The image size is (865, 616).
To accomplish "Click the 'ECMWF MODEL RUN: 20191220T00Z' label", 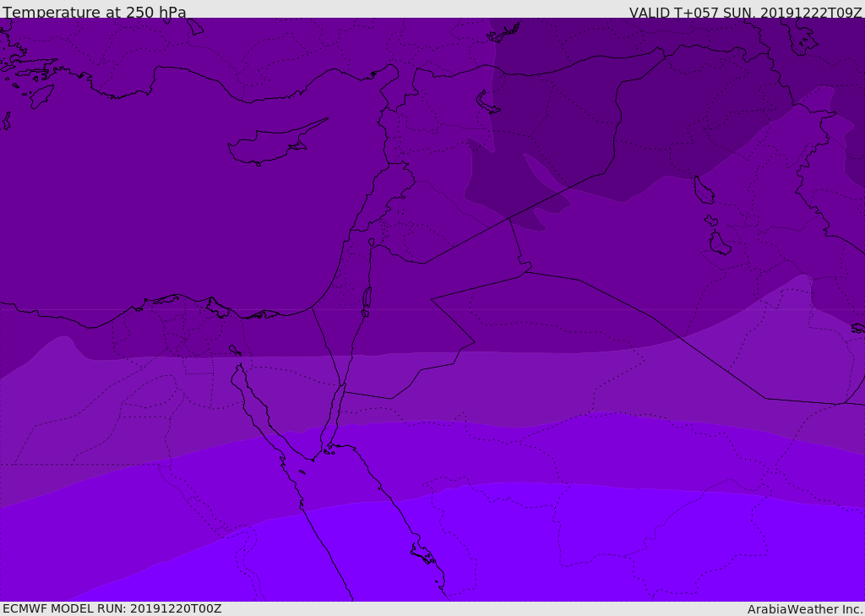I will pyautogui.click(x=112, y=608).
